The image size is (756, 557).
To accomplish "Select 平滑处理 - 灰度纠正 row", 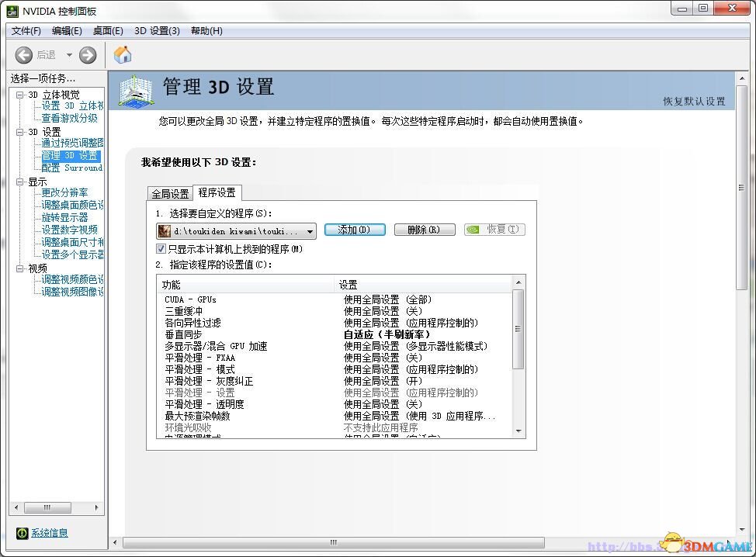I will pos(335,381).
